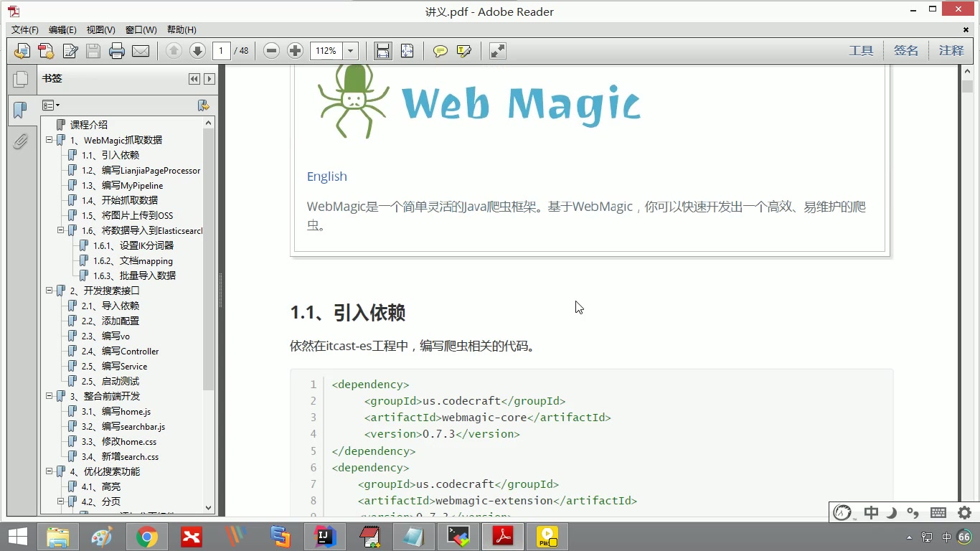Open the 窗口(W) menu
Viewport: 980px width, 551px height.
(x=141, y=30)
